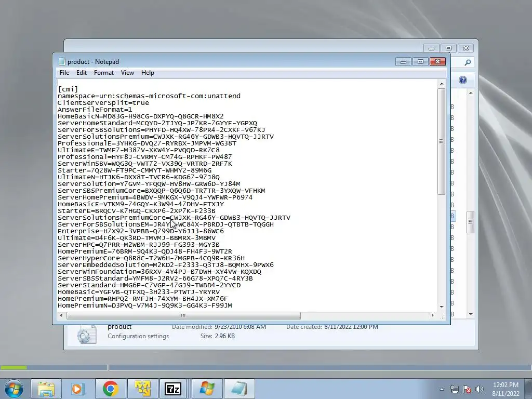Click the ServerHPC= line

[138, 245]
